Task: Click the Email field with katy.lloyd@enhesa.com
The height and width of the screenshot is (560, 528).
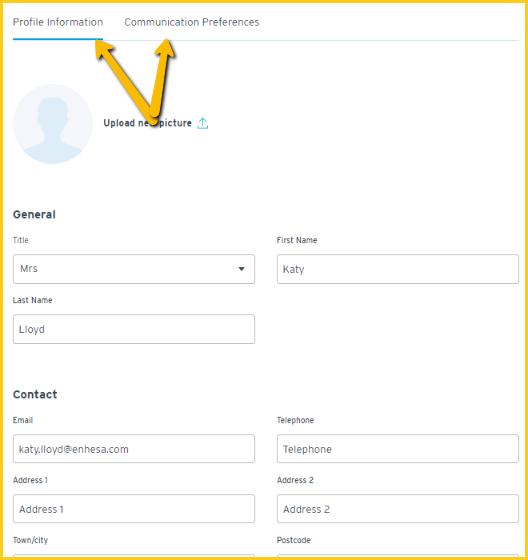Action: tap(134, 449)
